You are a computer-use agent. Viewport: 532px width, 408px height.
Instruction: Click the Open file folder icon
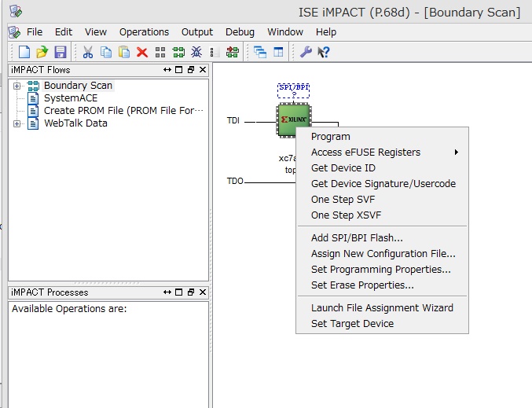(42, 52)
